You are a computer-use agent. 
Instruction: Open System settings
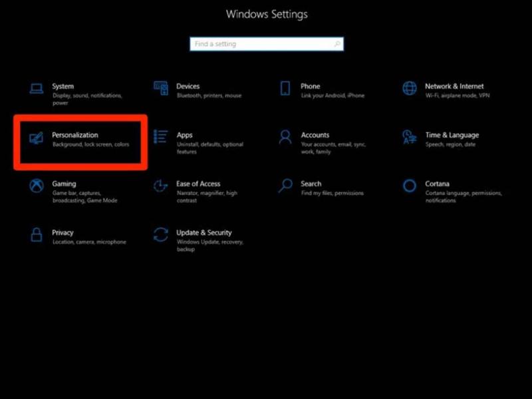(63, 86)
